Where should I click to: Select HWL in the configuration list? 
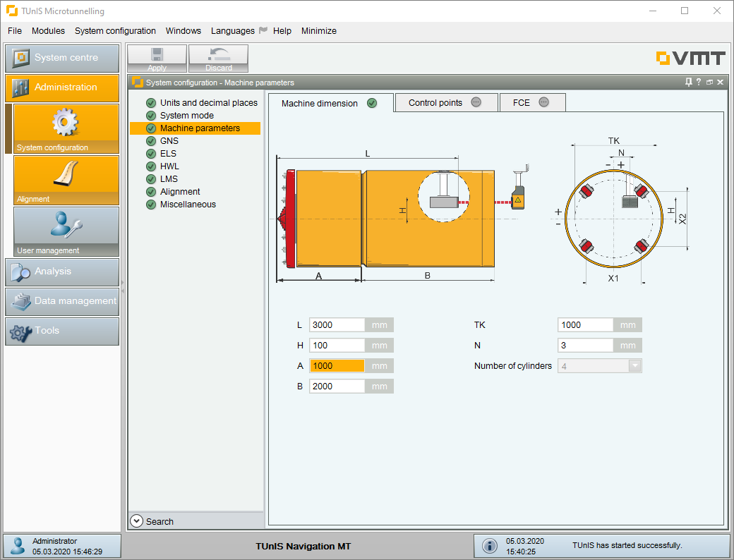(x=169, y=166)
